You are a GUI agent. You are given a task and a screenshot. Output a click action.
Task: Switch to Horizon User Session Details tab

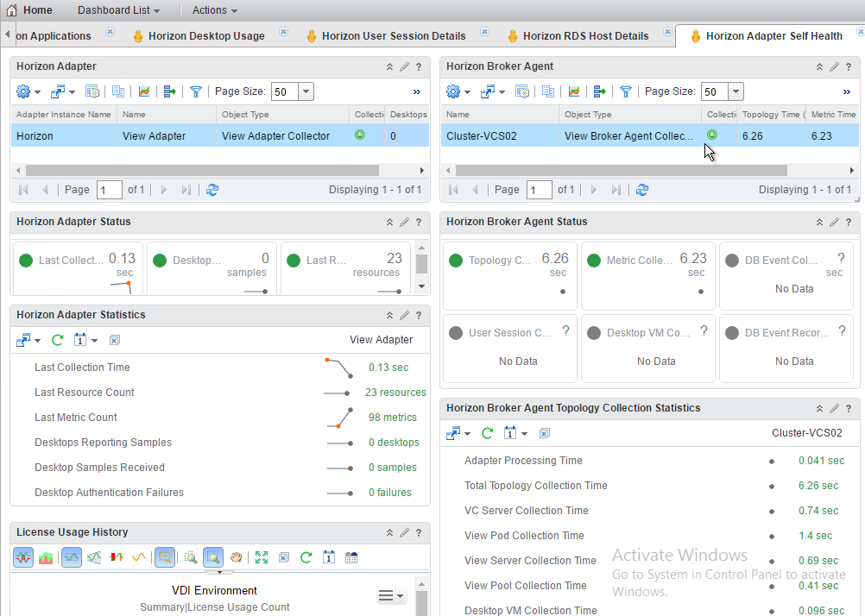click(387, 36)
